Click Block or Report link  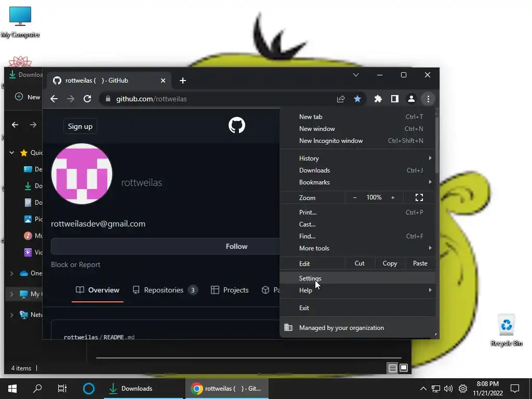pos(76,264)
